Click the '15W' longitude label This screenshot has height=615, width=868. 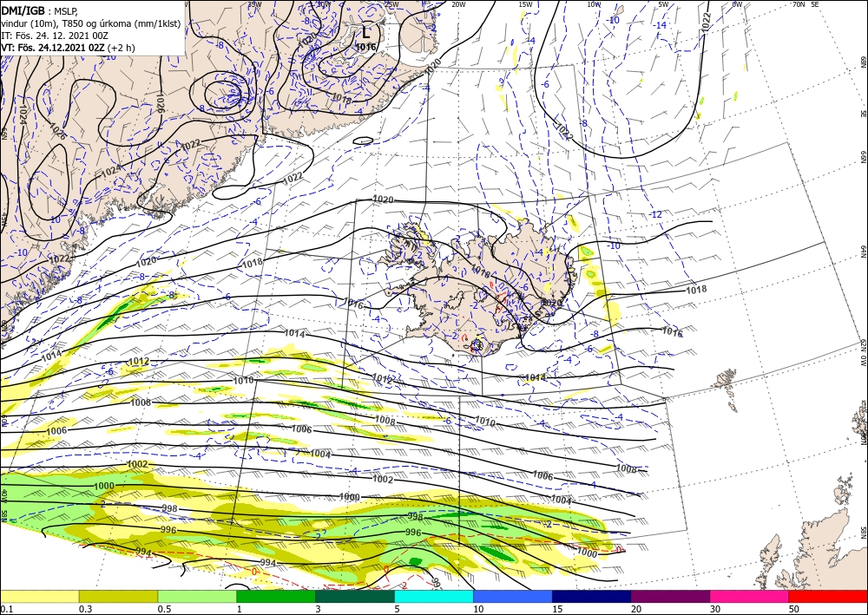[525, 4]
